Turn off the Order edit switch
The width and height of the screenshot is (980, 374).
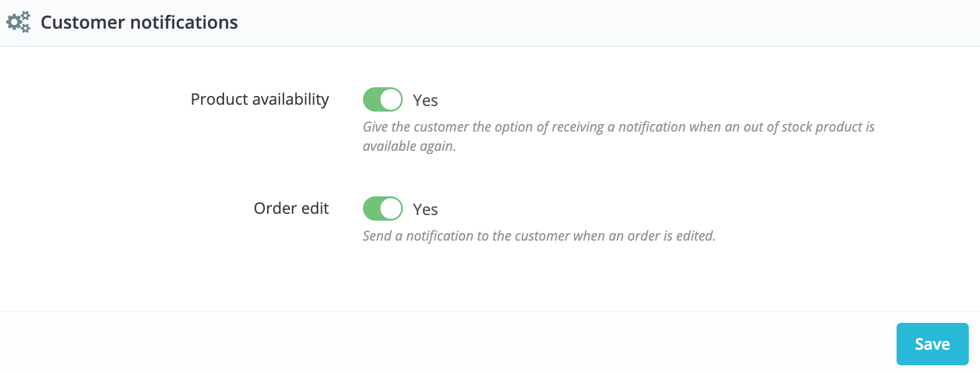pos(382,209)
